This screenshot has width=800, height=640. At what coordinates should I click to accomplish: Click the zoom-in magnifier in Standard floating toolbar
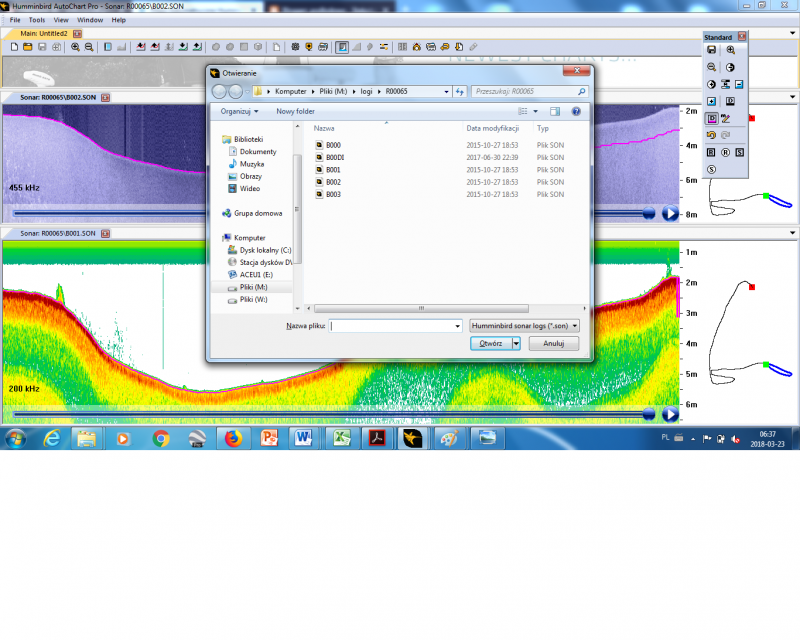tap(731, 49)
